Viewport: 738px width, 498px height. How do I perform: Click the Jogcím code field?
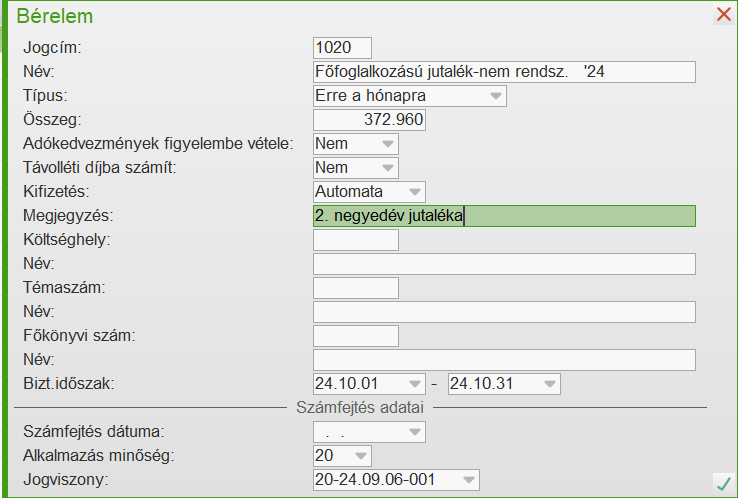342,48
